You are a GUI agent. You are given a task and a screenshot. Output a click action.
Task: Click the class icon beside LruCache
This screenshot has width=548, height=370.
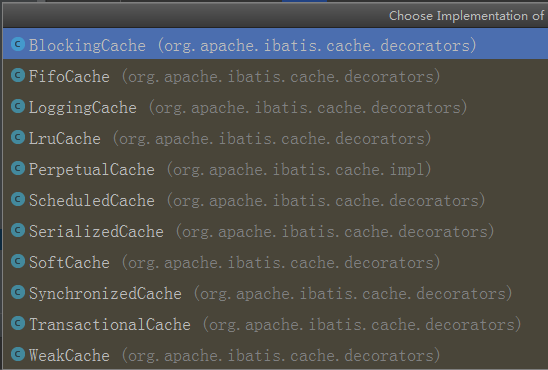coord(18,137)
